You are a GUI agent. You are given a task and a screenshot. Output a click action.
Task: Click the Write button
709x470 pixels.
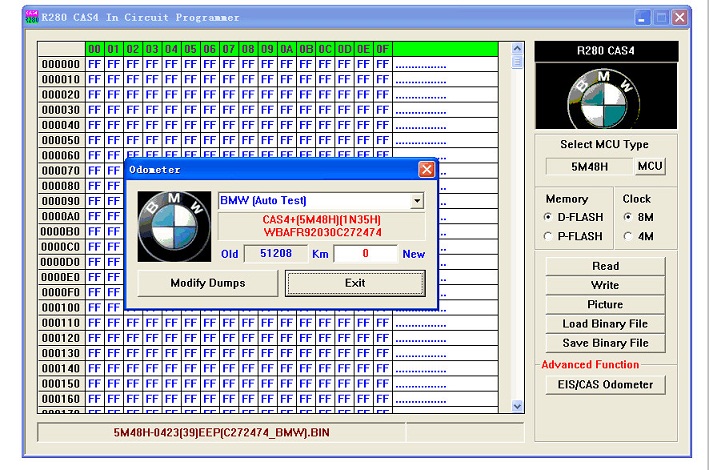point(605,285)
